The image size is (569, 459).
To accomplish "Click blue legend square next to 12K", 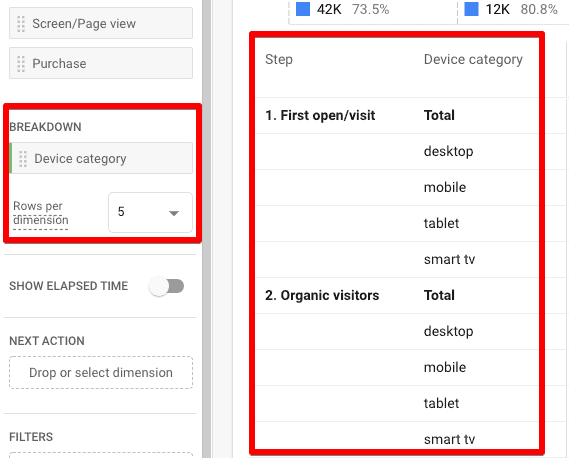I will 471,9.
